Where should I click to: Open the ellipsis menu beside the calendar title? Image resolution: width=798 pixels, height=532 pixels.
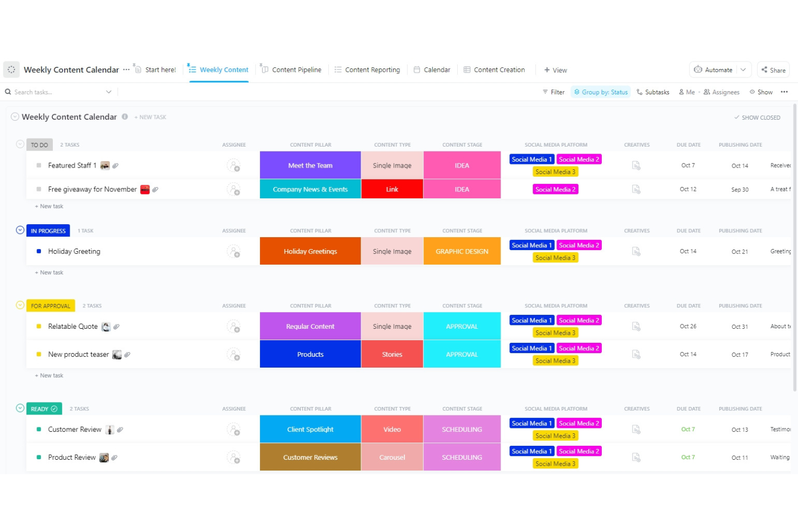[126, 70]
